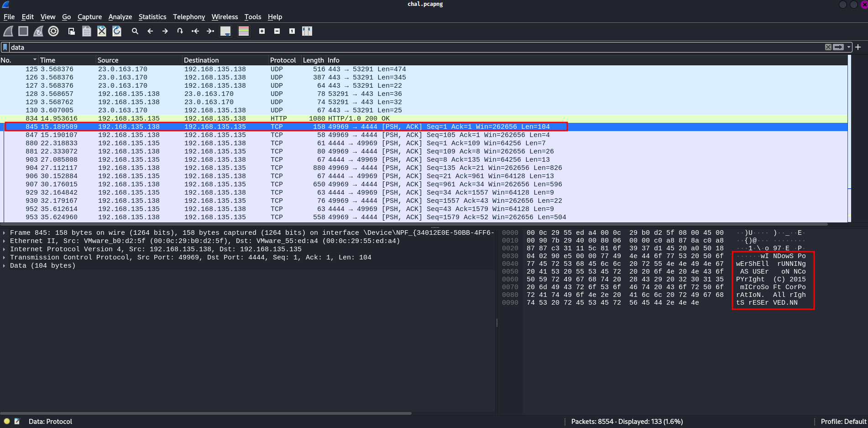Click the display filter bookmark icon
Image resolution: width=868 pixels, height=428 pixels.
coord(5,47)
